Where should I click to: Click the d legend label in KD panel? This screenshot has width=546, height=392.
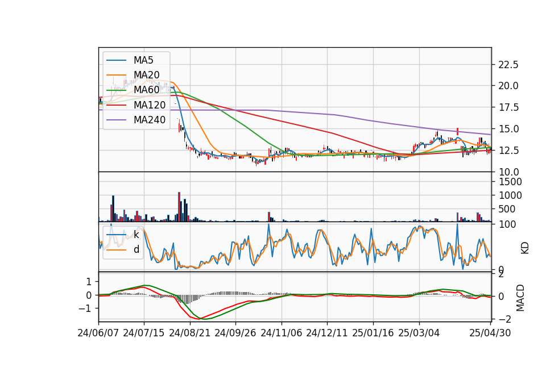(136, 249)
